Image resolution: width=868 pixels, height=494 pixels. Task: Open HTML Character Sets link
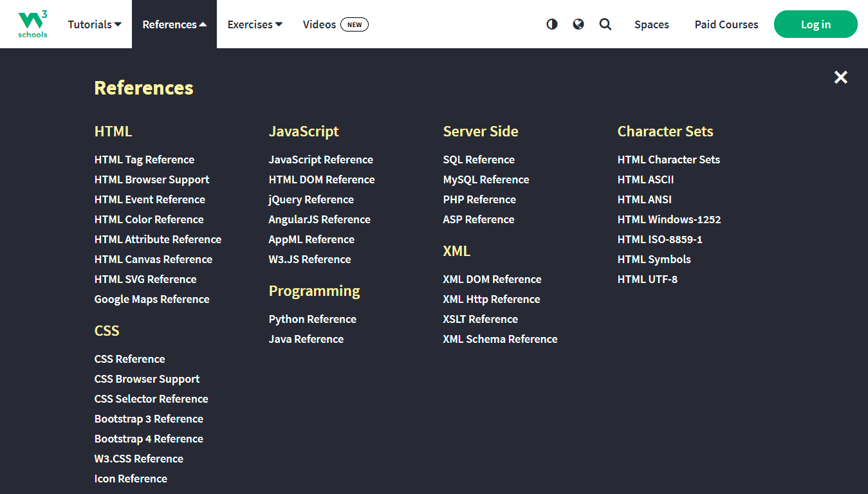[669, 160]
